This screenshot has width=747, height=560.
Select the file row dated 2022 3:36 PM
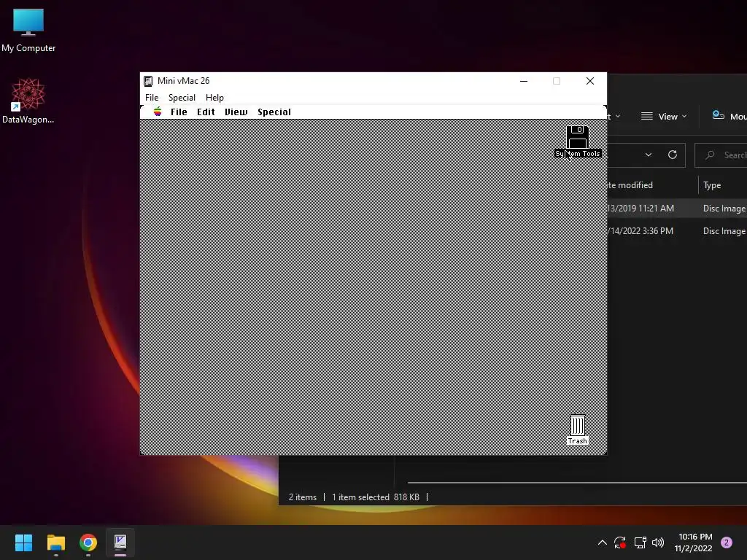point(677,231)
